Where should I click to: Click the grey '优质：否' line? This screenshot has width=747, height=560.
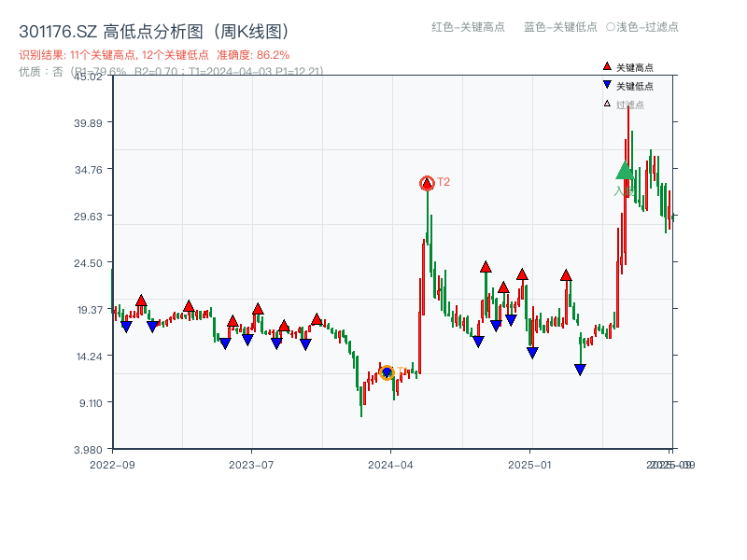pos(171,72)
